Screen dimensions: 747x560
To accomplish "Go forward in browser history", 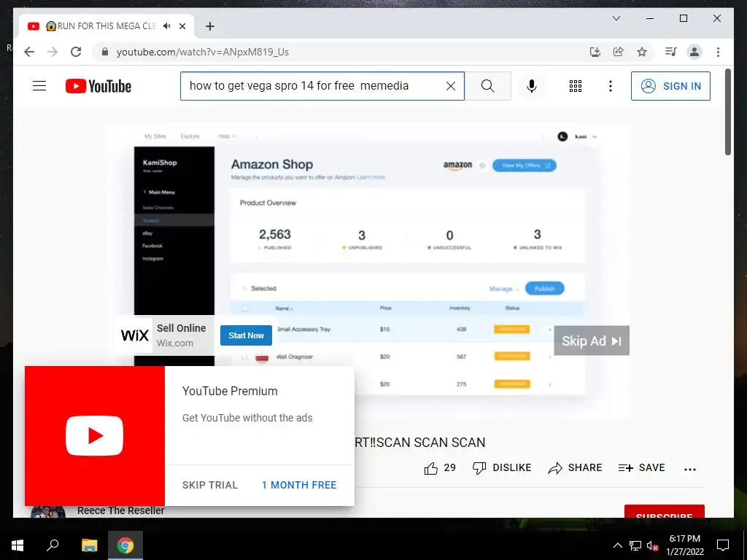I will pyautogui.click(x=53, y=52).
